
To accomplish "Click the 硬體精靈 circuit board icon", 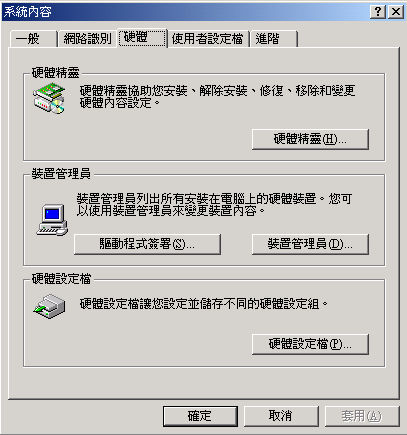I will click(x=49, y=99).
